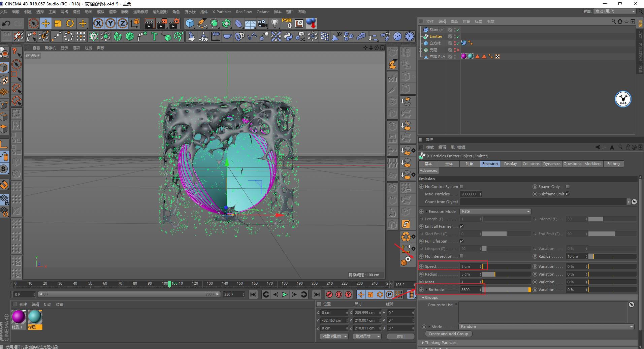Click the Create and Add Group button
The height and width of the screenshot is (349, 644).
coord(448,334)
